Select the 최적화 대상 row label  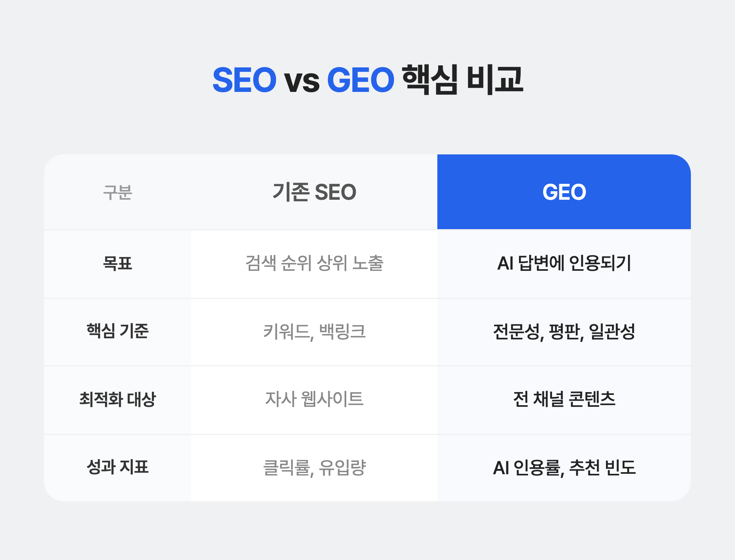(x=117, y=399)
